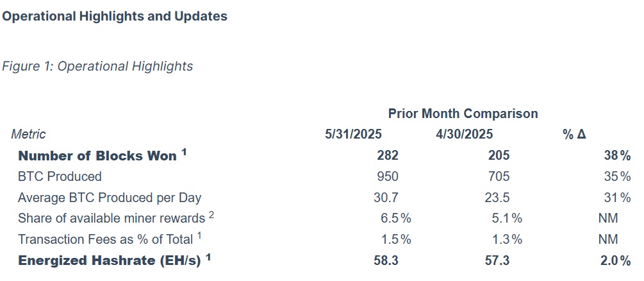The width and height of the screenshot is (644, 281).
Task: Select the NM cell in Transaction Fees row
Action: point(607,239)
